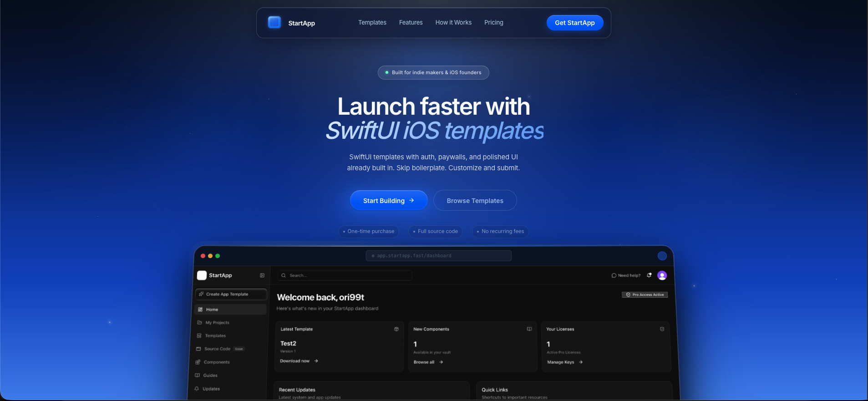Image resolution: width=868 pixels, height=401 pixels.
Task: Open Guides in sidebar
Action: coord(206,376)
